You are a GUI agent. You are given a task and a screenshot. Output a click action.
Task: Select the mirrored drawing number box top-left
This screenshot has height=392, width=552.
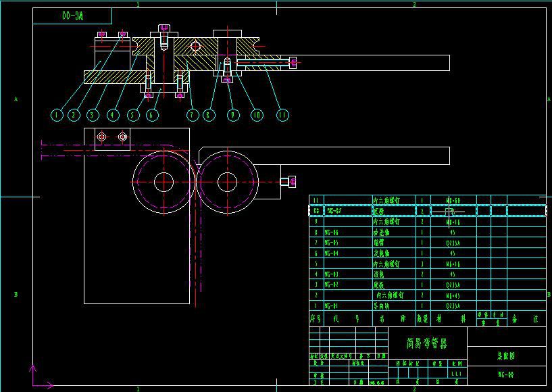64,16
